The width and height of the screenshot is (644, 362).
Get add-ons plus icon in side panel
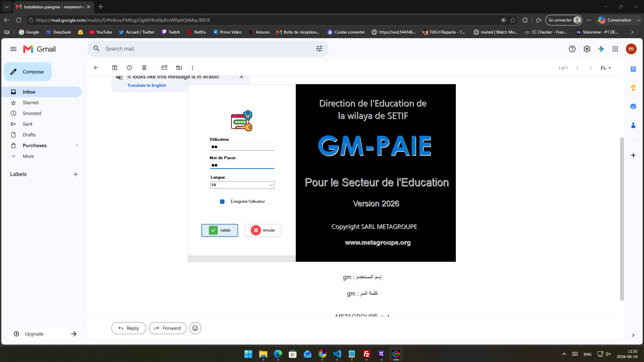(x=633, y=155)
